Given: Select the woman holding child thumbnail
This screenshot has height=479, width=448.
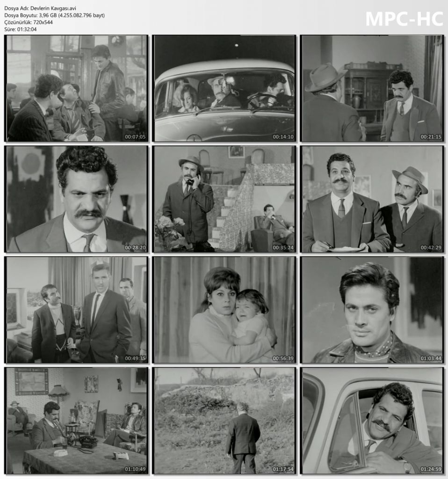Looking at the screenshot, I should [x=224, y=310].
